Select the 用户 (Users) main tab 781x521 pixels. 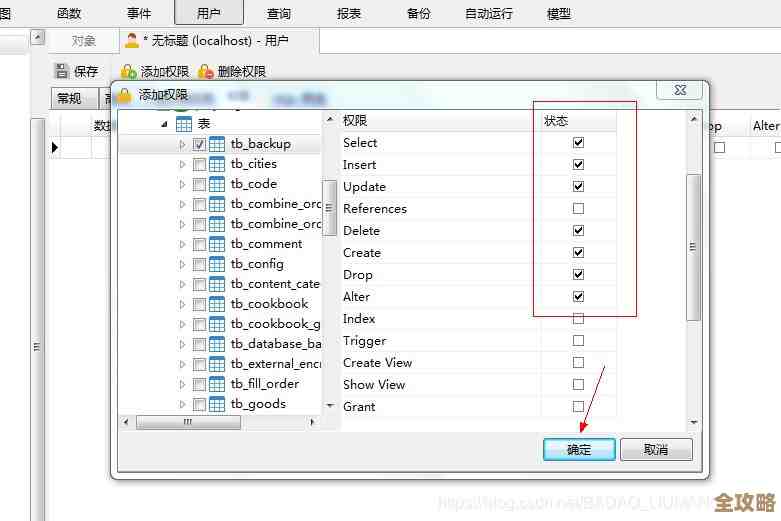209,13
